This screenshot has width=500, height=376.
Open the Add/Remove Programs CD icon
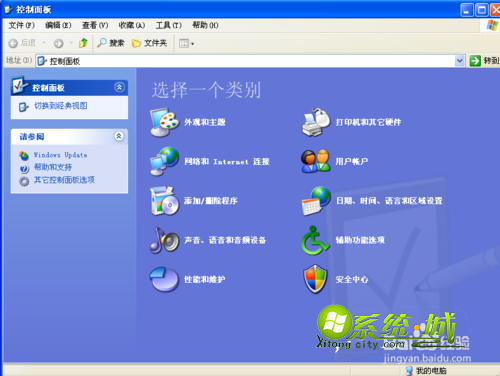pyautogui.click(x=165, y=201)
